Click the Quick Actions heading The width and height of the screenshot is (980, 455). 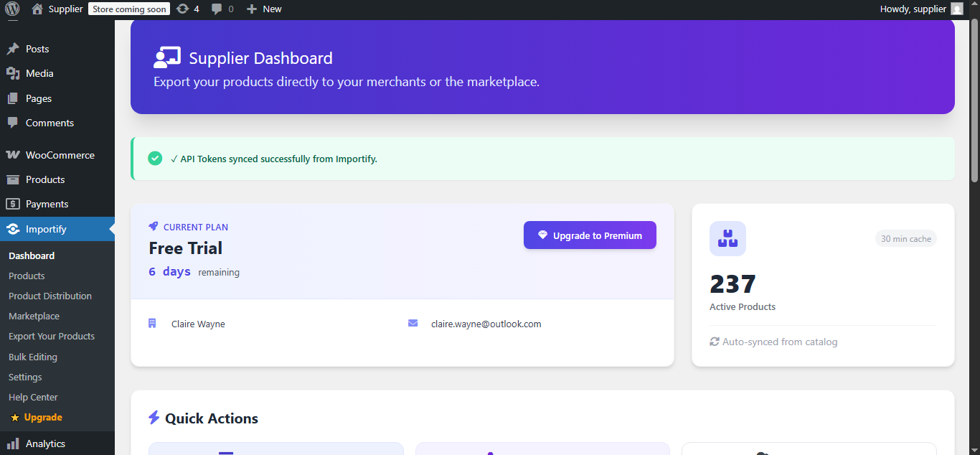click(x=212, y=418)
